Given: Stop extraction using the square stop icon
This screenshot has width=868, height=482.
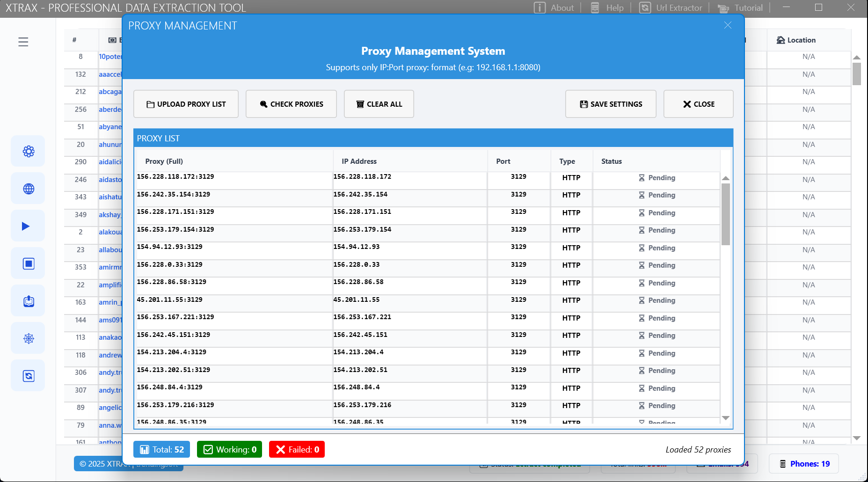Looking at the screenshot, I should pyautogui.click(x=28, y=263).
